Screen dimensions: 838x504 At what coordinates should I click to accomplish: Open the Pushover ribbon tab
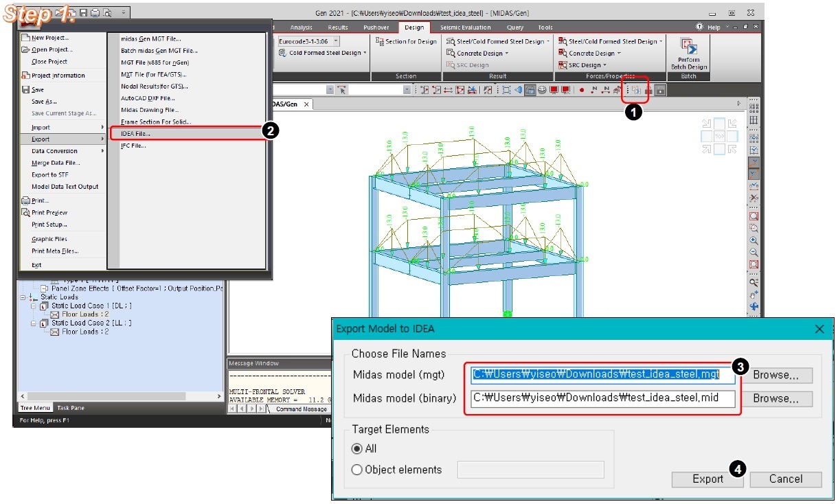click(375, 27)
